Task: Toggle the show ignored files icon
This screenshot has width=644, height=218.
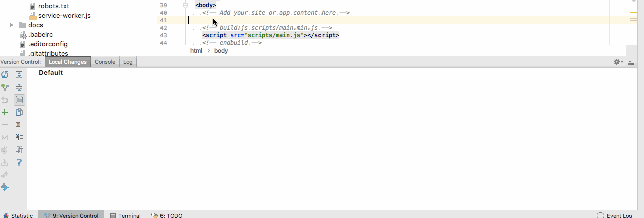Action: (19, 125)
